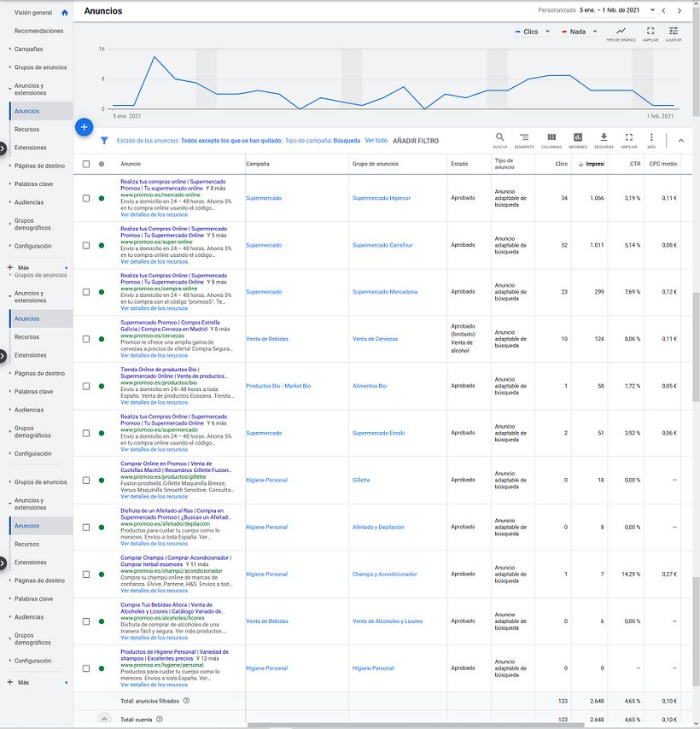Check the Venta de Cervezas ad row checkbox
This screenshot has height=729, width=700.
pyautogui.click(x=86, y=340)
